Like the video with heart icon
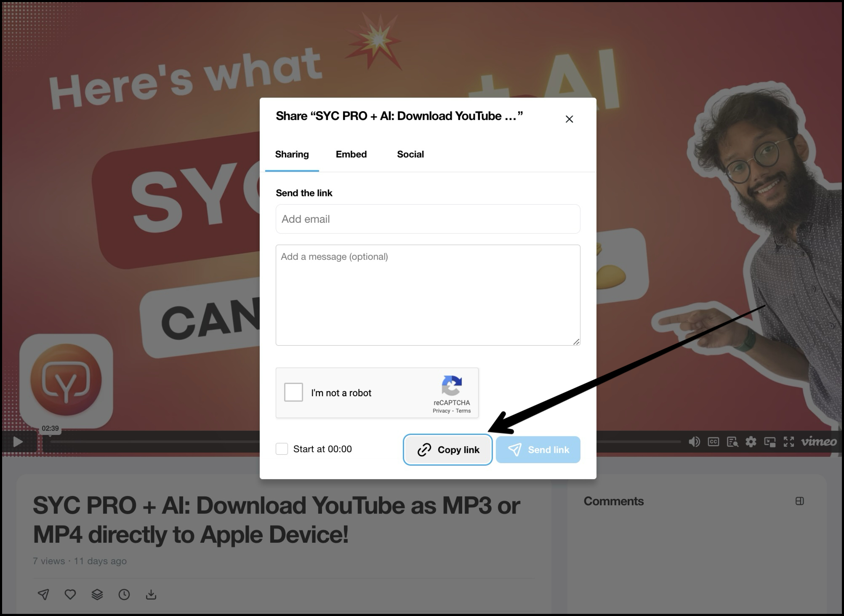844x616 pixels. click(x=70, y=594)
